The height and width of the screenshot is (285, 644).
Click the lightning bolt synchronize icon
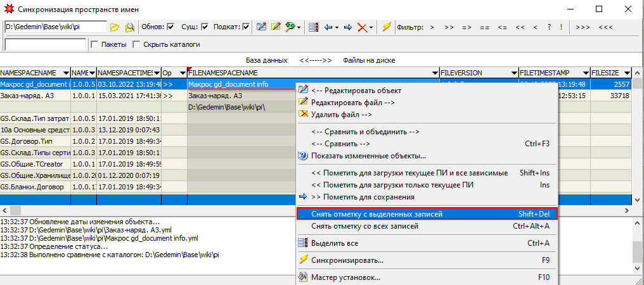(386, 27)
